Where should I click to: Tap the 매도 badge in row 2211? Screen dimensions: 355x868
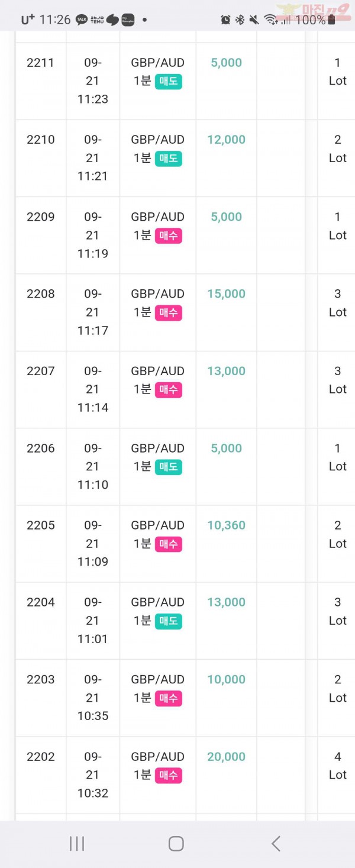tap(169, 81)
